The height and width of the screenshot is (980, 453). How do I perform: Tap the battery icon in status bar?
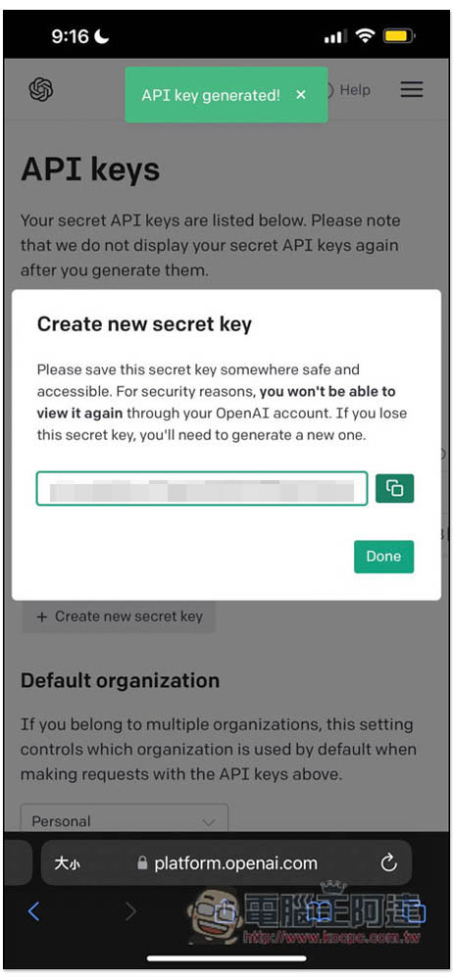[x=397, y=36]
